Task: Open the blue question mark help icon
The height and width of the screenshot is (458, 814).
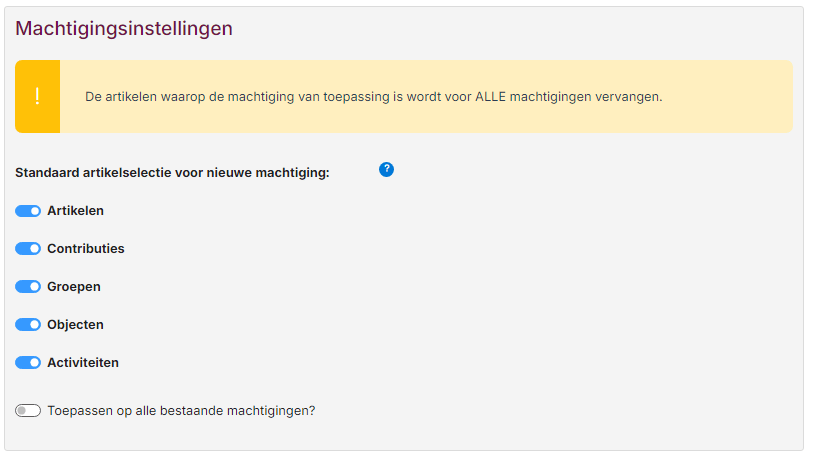Action: 386,169
